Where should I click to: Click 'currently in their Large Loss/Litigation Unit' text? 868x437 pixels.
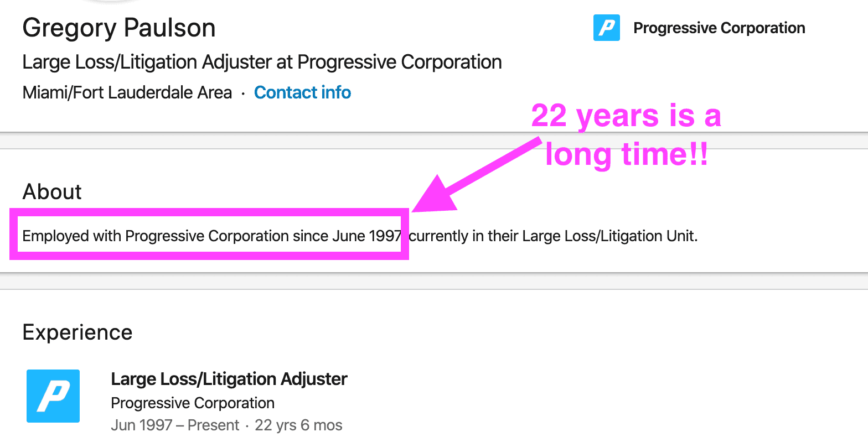pos(552,236)
